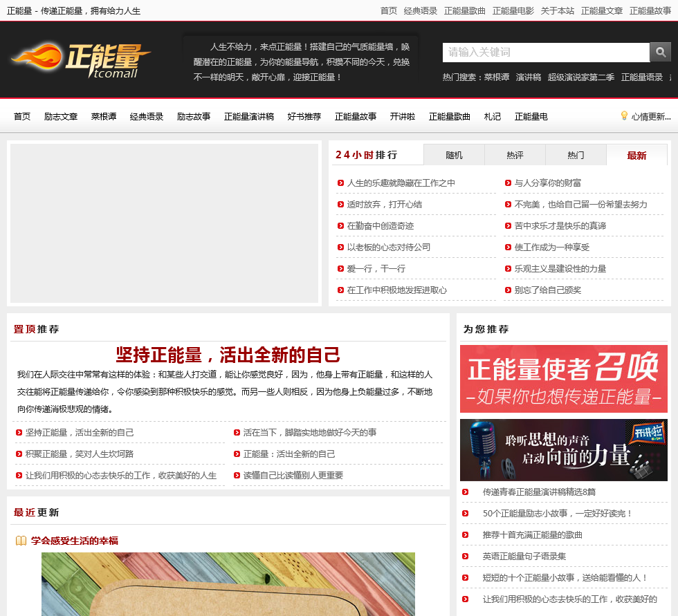Screen dimensions: 678x616
Task: Click 正能量文章 in the top header links
Action: coord(602,11)
